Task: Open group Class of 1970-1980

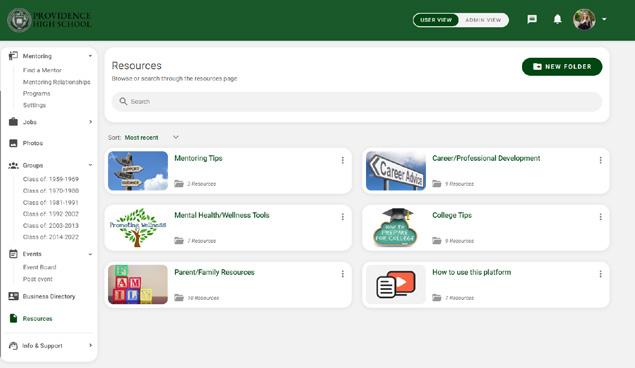Action: pos(51,191)
